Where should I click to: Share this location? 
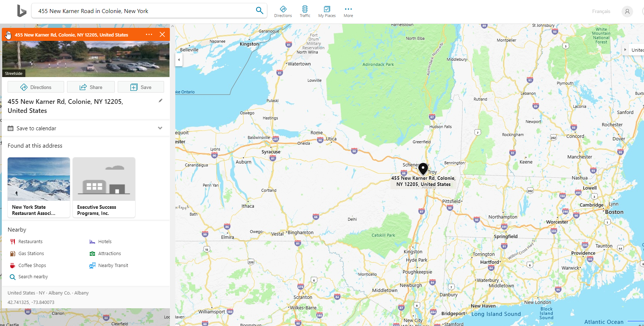point(91,87)
